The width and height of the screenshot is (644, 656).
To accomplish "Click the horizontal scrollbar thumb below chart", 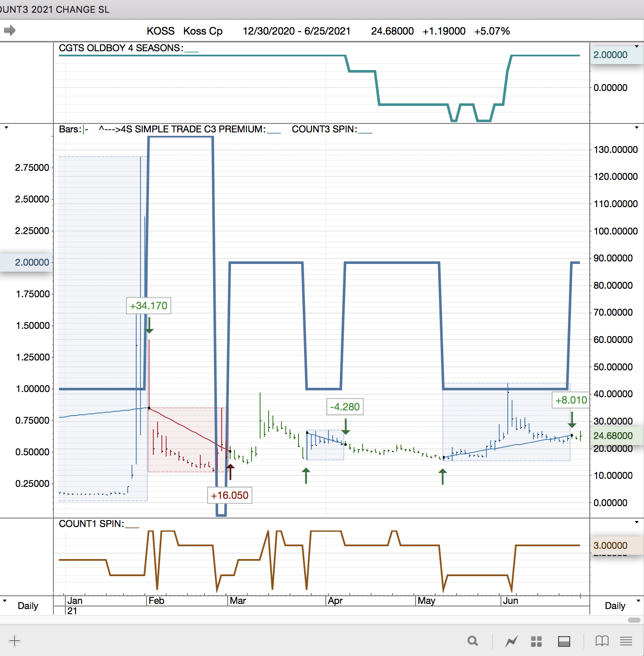I will [x=634, y=620].
